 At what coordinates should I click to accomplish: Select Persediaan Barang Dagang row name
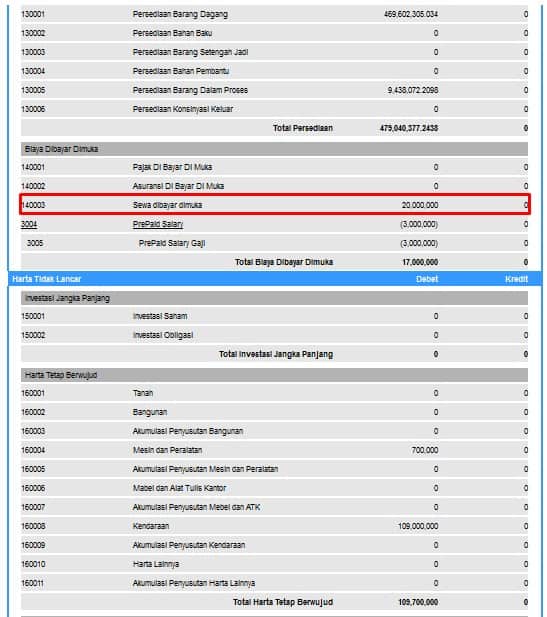point(180,14)
